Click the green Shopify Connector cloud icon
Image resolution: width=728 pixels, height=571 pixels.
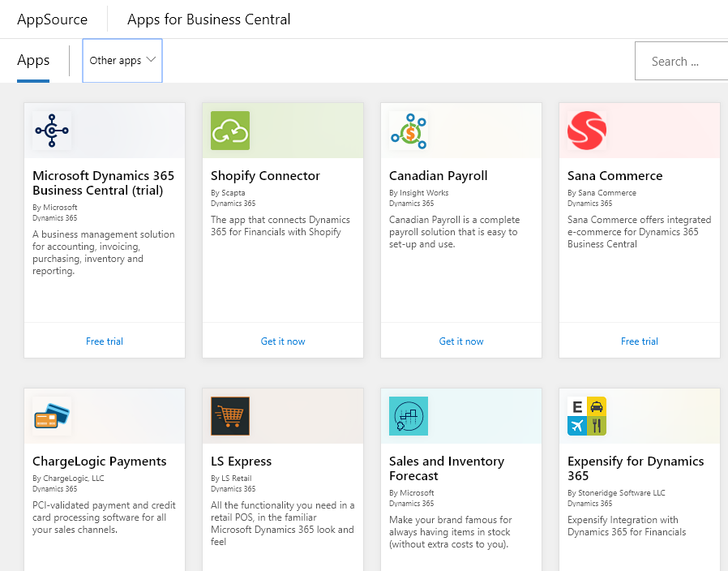pyautogui.click(x=230, y=131)
